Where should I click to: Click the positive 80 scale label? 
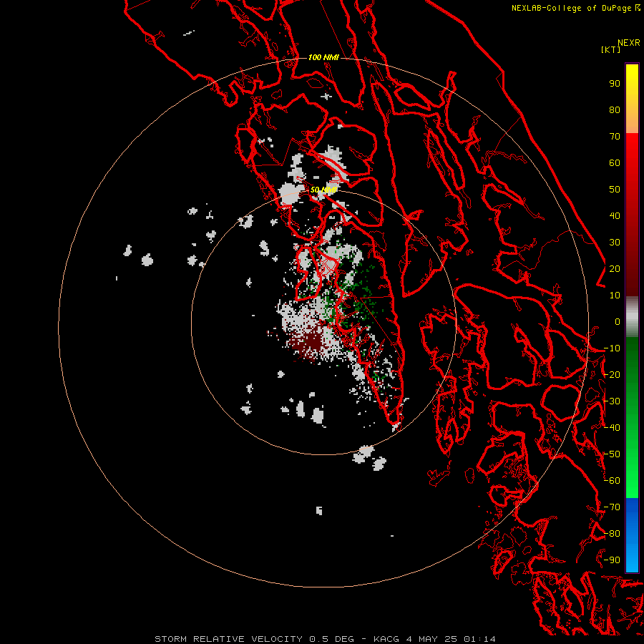click(615, 110)
